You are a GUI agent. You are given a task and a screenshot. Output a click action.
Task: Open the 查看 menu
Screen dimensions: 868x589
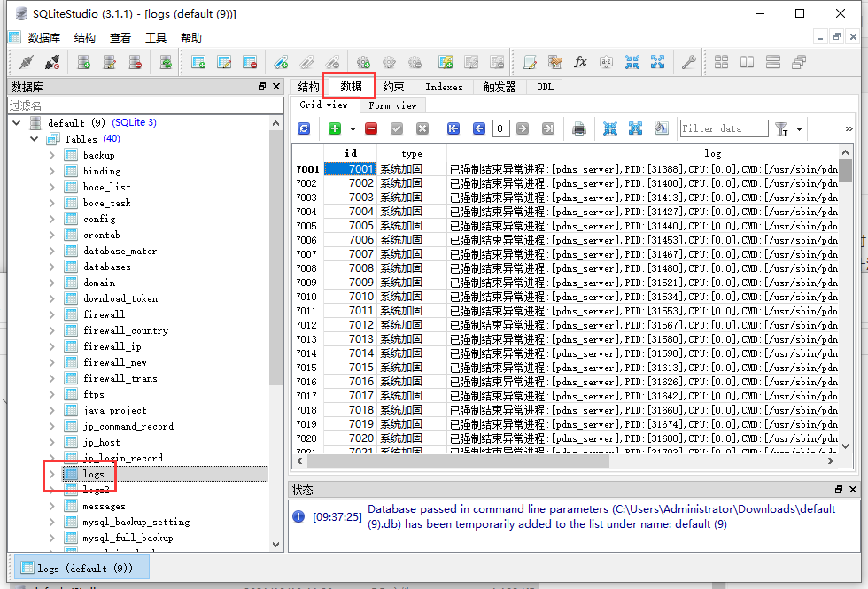120,37
